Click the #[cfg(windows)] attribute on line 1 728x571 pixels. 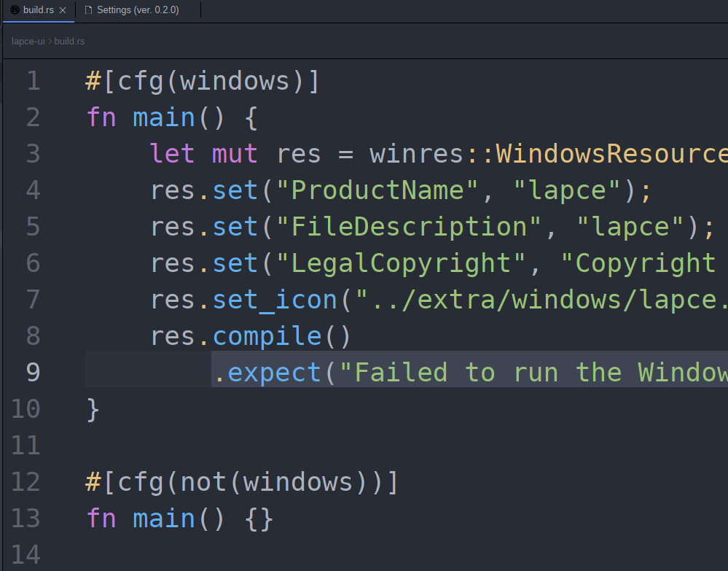click(202, 80)
